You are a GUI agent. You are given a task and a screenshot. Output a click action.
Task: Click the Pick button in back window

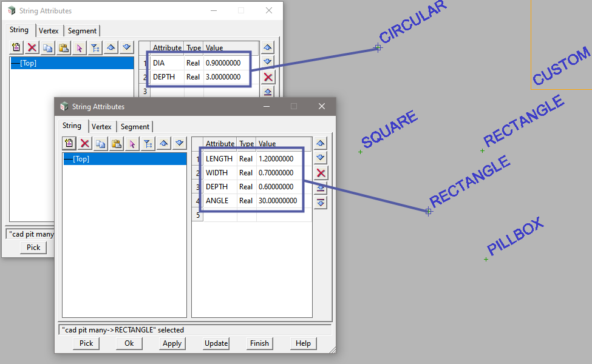(x=33, y=248)
